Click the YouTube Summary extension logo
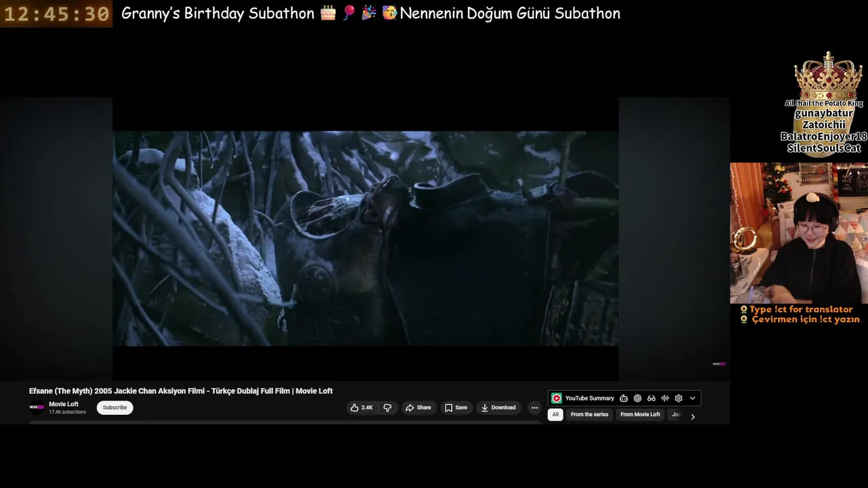This screenshot has height=488, width=868. coord(557,399)
